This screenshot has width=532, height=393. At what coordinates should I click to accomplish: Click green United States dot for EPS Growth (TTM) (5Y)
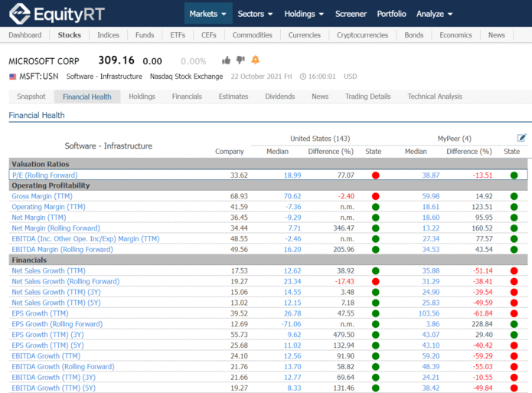375,346
